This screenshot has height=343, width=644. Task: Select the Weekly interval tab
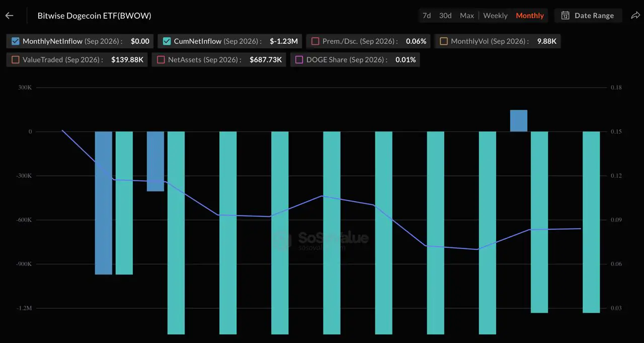pos(496,16)
